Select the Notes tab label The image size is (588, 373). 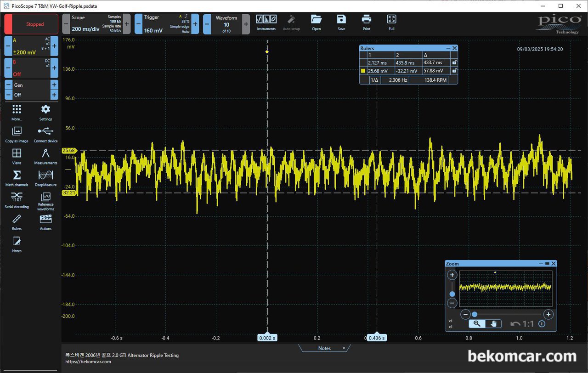[x=324, y=348]
